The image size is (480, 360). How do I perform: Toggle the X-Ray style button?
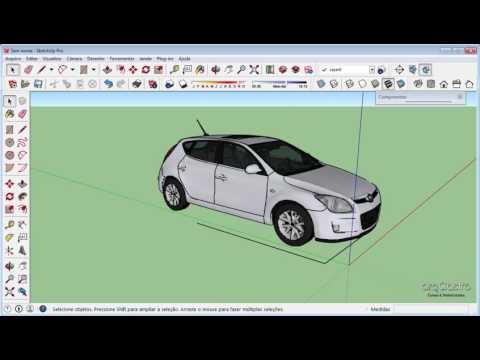pyautogui.click(x=321, y=84)
